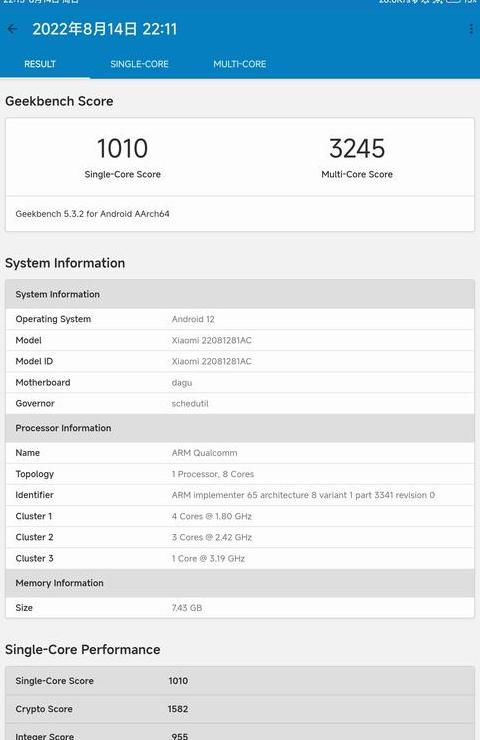480x740 pixels.
Task: Switch to the MULTI-CORE tab
Action: click(x=240, y=64)
